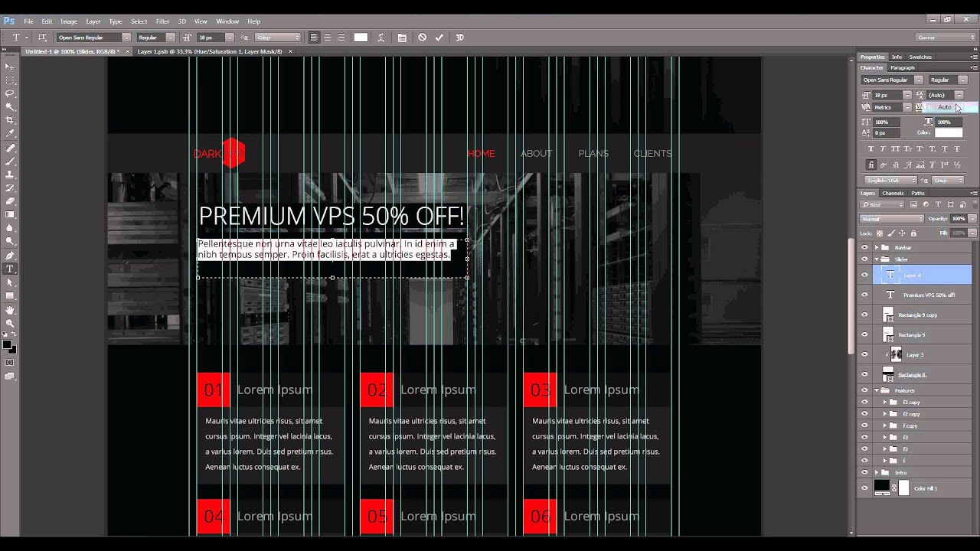
Task: Open the Window menu
Action: coord(227,21)
